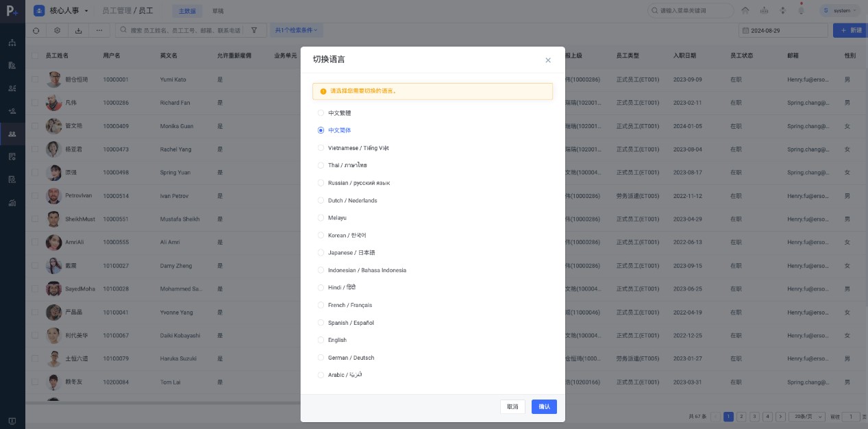Open the notification bell icon
This screenshot has width=868, height=429.
pyautogui.click(x=801, y=11)
